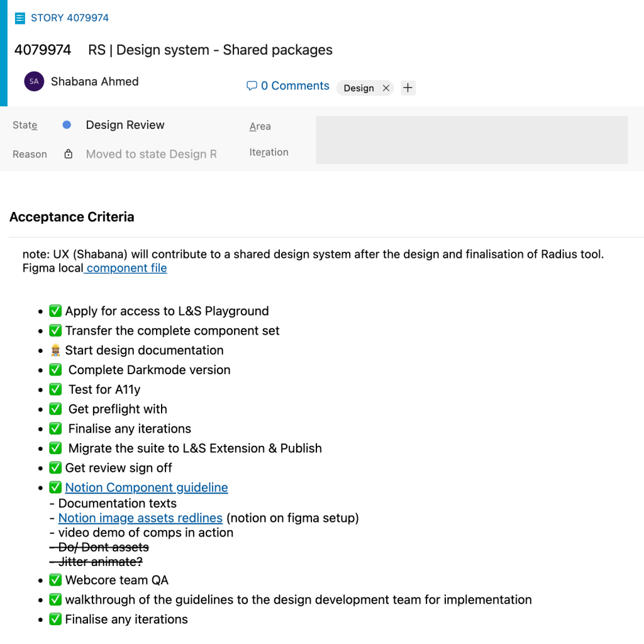Add a new tag using the plus icon
This screenshot has height=644, width=644.
[408, 88]
